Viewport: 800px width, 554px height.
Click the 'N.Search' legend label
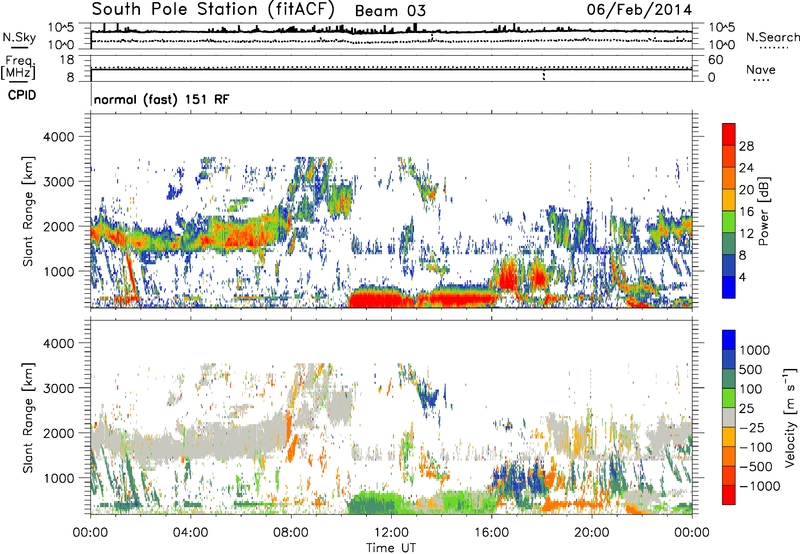[x=772, y=37]
